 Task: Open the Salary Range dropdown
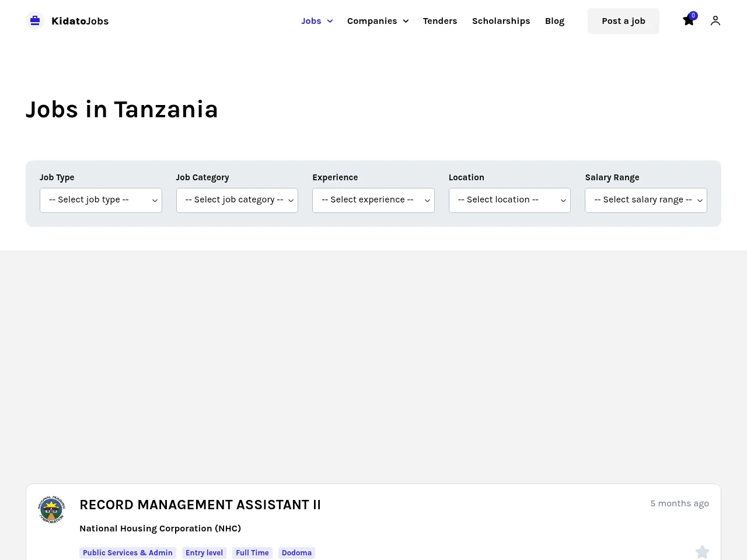(x=646, y=200)
